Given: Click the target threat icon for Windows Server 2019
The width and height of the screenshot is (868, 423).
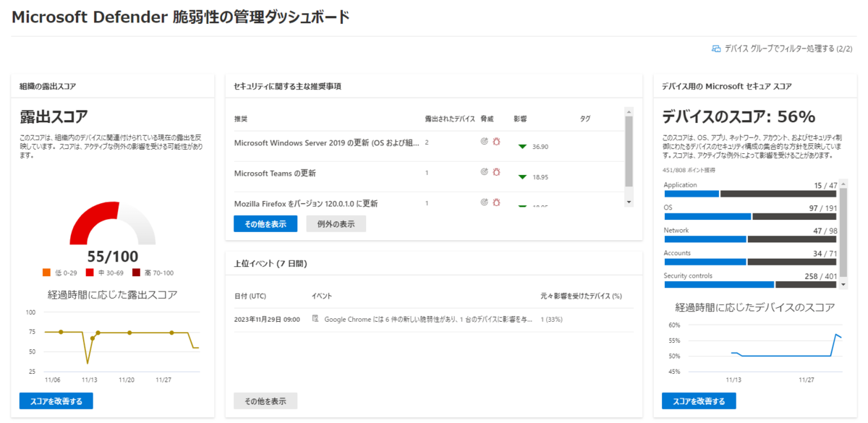Looking at the screenshot, I should click(484, 142).
